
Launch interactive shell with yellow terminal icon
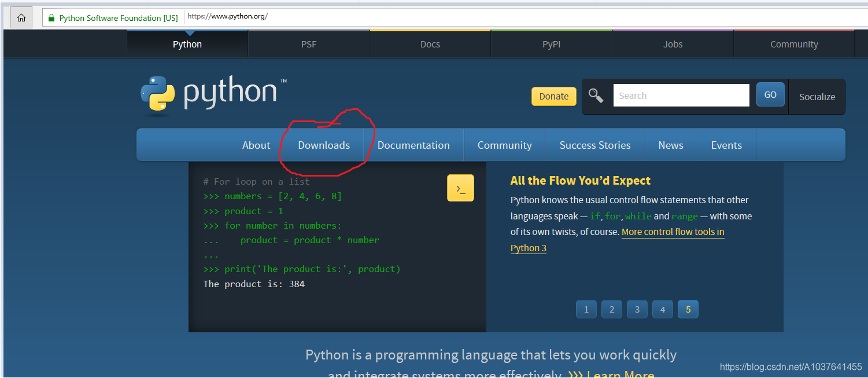[x=460, y=188]
